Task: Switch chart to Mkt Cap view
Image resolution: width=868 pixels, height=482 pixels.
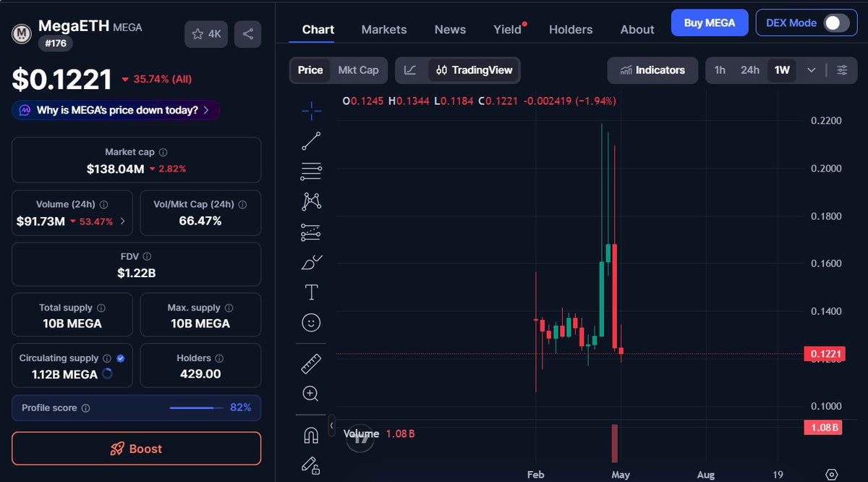Action: 358,70
